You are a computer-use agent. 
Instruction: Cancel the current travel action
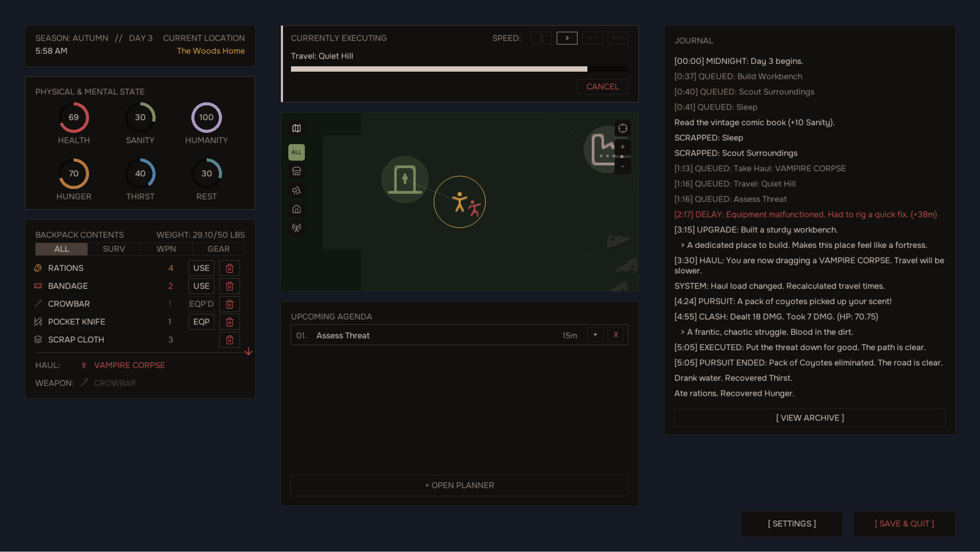[603, 87]
